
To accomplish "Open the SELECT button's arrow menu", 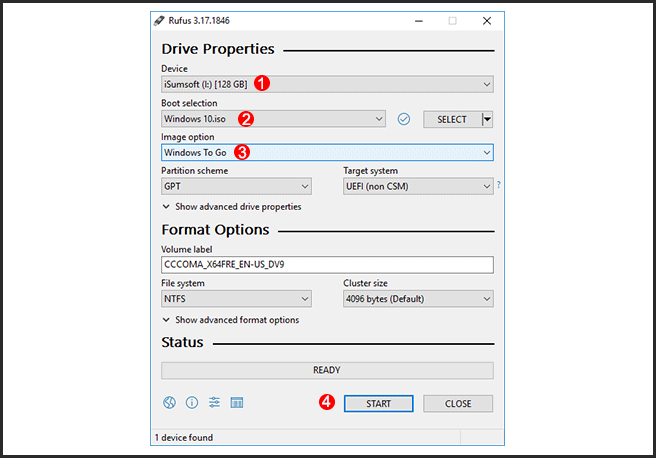I will pyautogui.click(x=487, y=119).
